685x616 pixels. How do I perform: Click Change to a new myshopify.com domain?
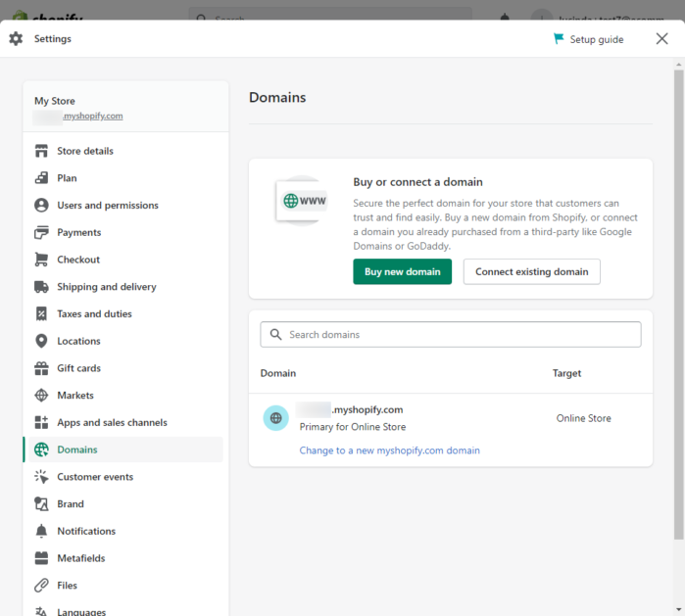click(389, 450)
